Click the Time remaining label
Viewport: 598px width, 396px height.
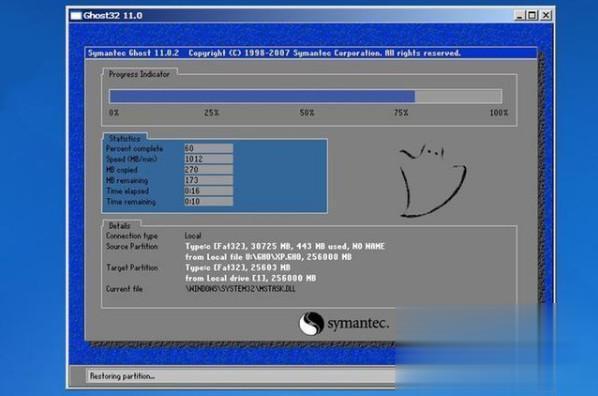tap(131, 201)
